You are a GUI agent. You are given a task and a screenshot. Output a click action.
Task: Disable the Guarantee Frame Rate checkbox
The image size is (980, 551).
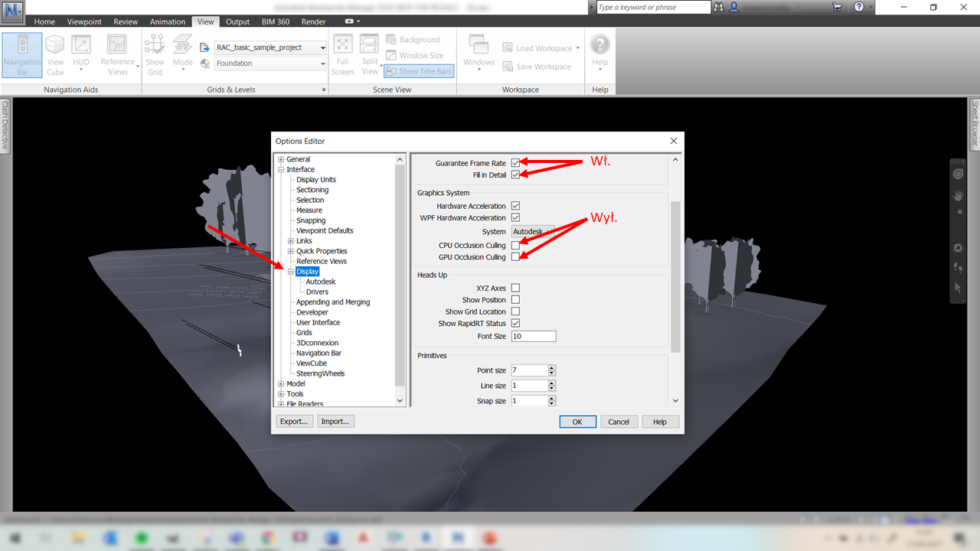[515, 163]
